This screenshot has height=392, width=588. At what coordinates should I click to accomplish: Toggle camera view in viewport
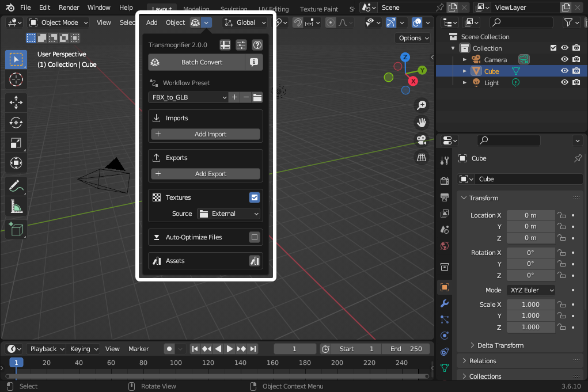pos(422,140)
